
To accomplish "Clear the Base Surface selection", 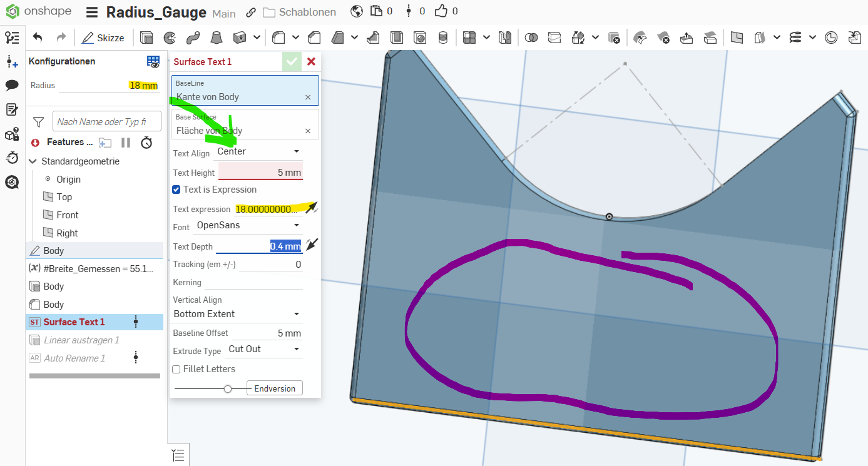I will click(308, 131).
